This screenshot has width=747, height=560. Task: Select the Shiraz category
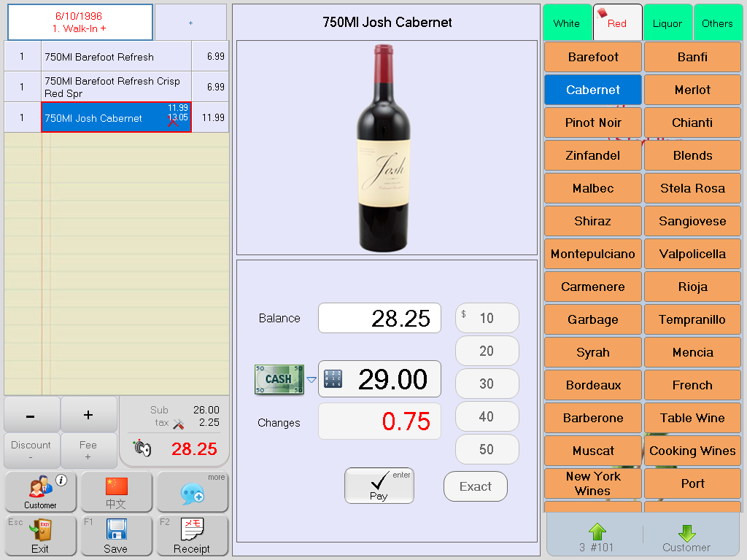593,221
